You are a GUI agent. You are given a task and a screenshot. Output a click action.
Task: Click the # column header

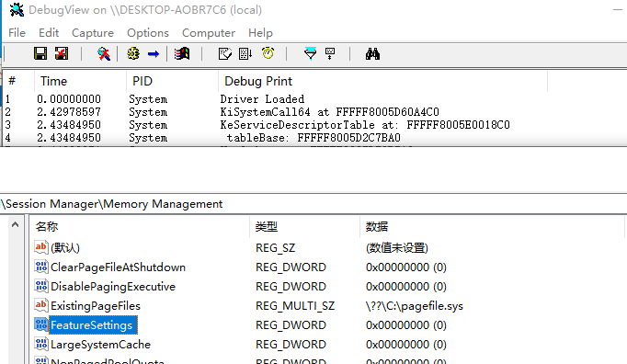click(18, 81)
